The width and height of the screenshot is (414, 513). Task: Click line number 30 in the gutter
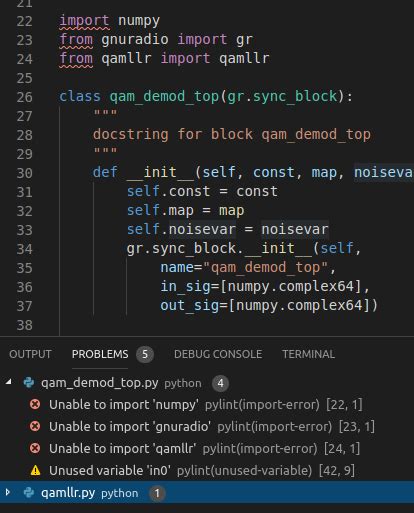click(x=24, y=173)
